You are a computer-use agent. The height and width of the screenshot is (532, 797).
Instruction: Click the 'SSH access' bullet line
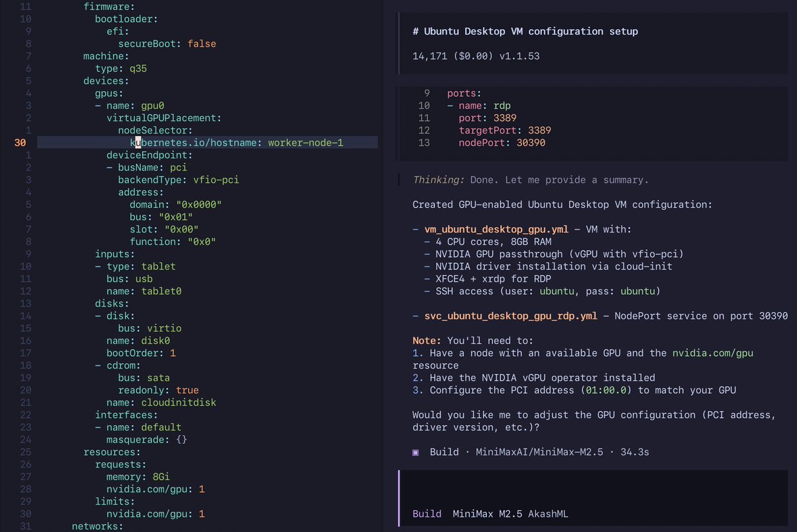click(548, 291)
